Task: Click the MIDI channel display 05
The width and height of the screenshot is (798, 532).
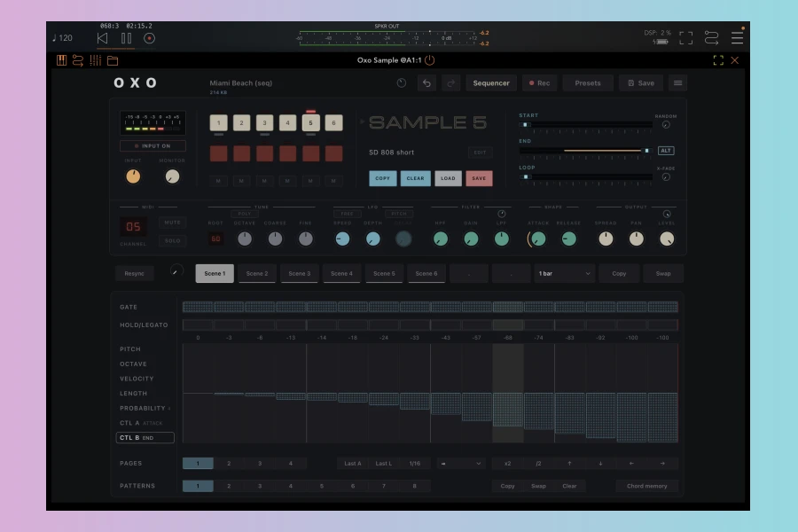Action: pyautogui.click(x=133, y=227)
